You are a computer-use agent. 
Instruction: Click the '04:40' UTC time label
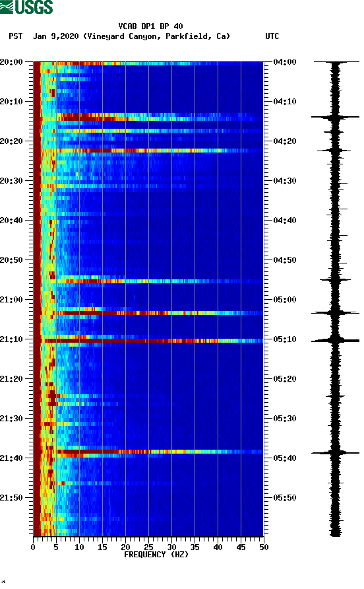tap(285, 221)
